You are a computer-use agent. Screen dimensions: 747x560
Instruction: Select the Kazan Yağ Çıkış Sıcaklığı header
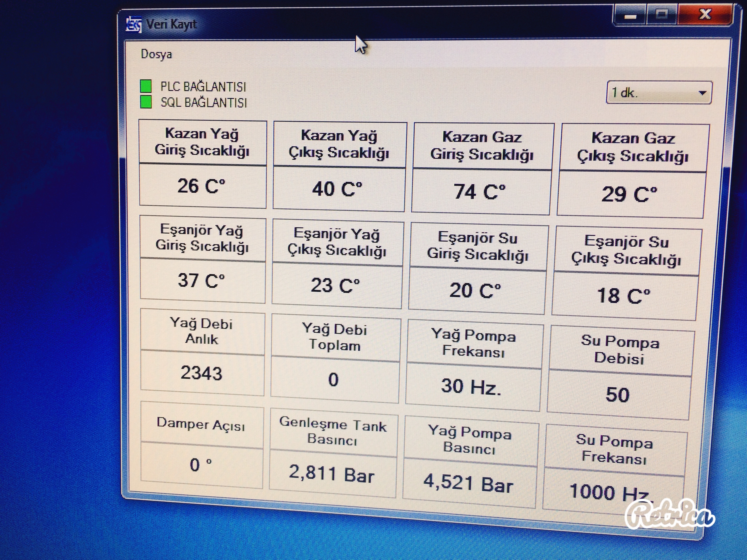pos(339,144)
